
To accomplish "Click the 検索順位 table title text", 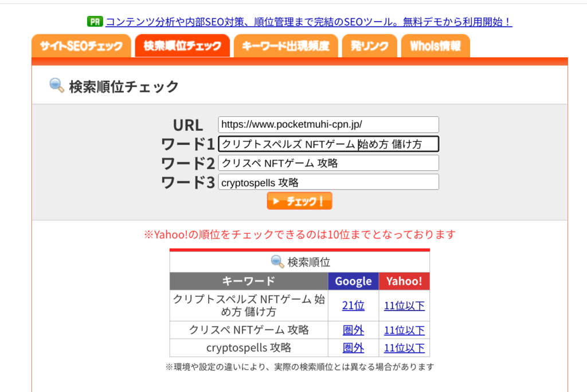I will (x=308, y=262).
